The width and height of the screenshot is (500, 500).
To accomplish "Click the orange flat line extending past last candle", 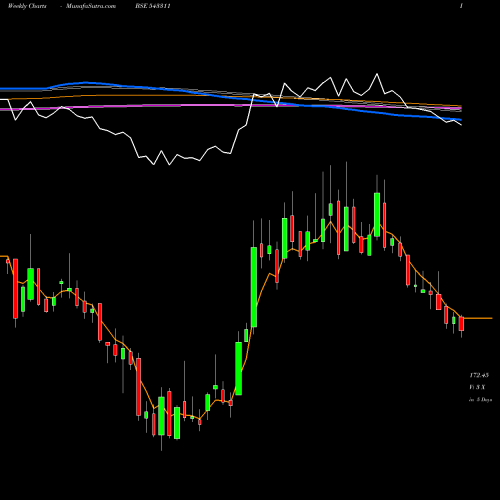I will point(478,318).
